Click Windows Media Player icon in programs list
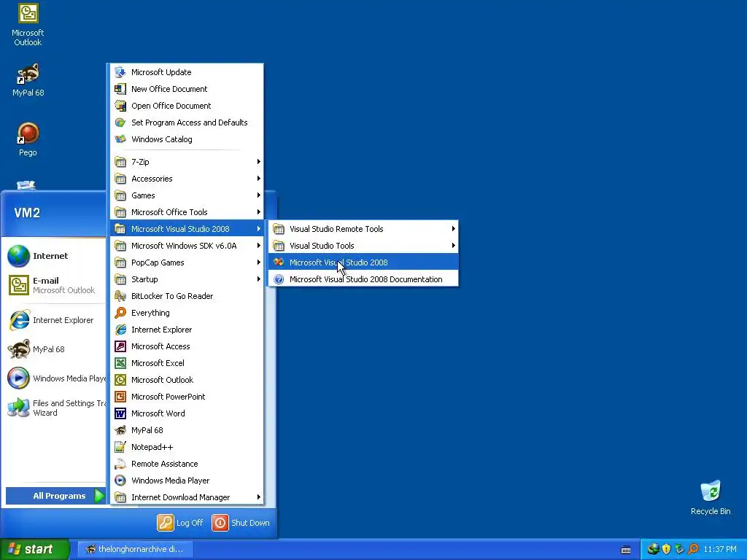 pos(120,481)
